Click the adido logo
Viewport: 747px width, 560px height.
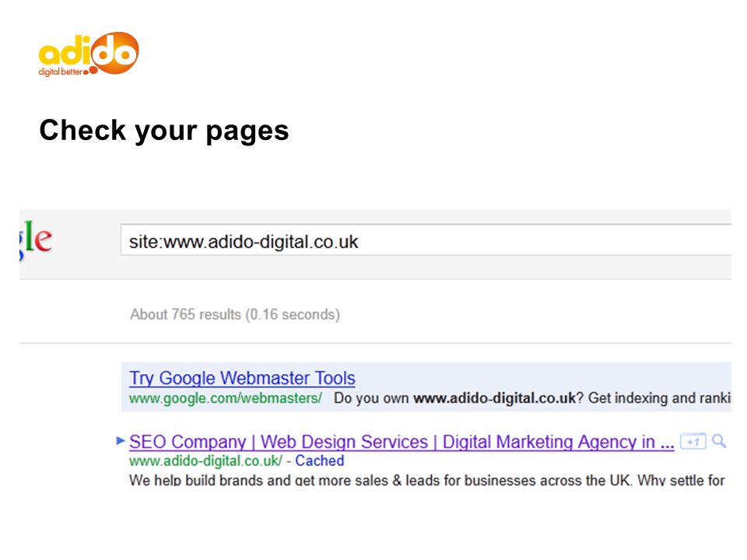[89, 54]
